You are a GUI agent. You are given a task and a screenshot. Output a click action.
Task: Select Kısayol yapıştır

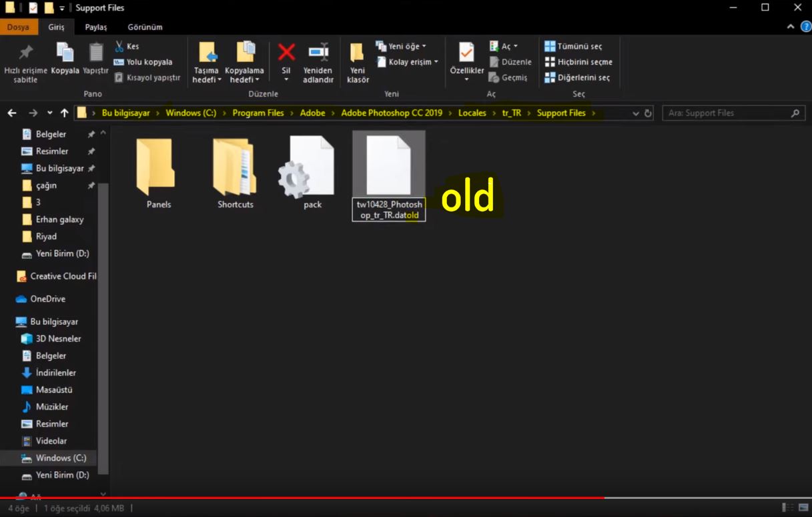pos(147,77)
